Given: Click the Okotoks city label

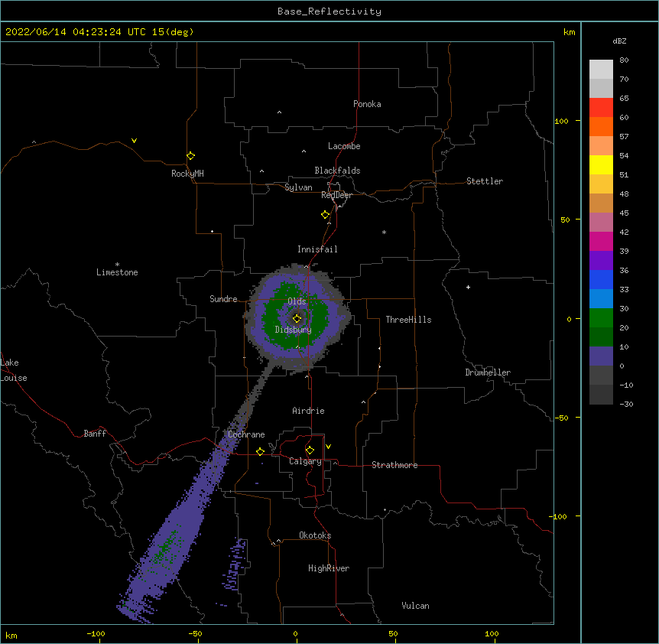Looking at the screenshot, I should (x=315, y=535).
